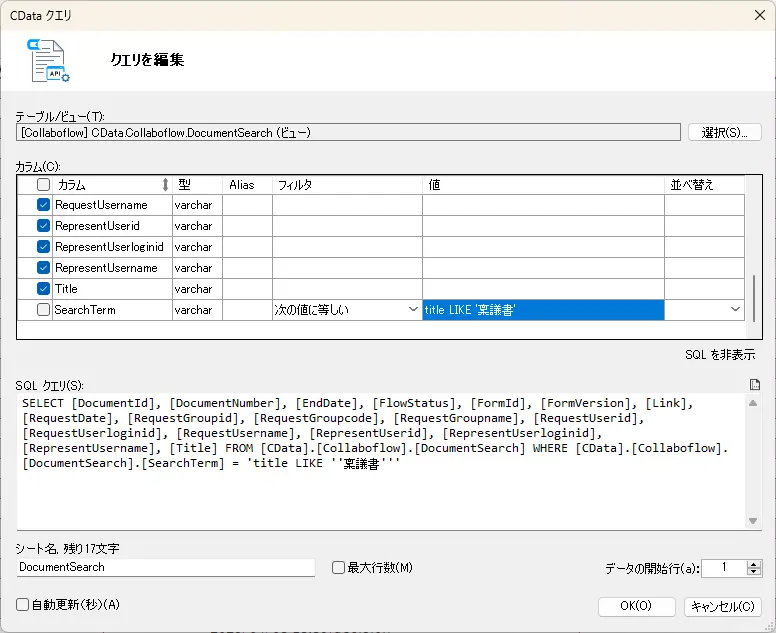Image resolution: width=776 pixels, height=633 pixels.
Task: Increase the data start row stepper
Action: (x=754, y=564)
